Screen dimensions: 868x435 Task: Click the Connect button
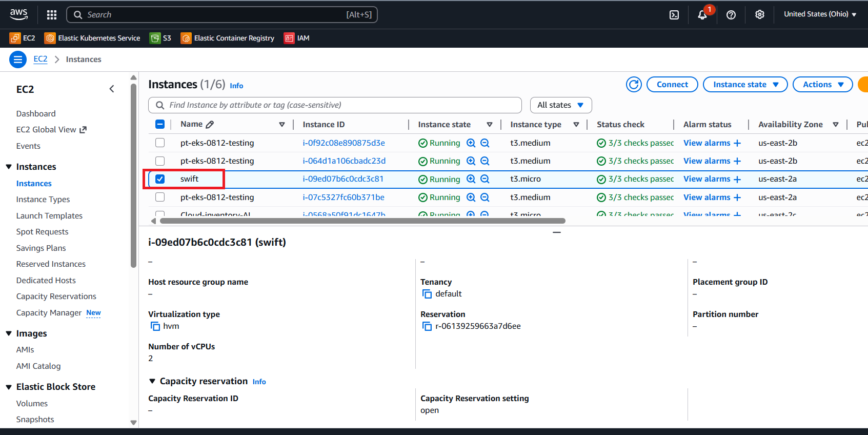(672, 85)
